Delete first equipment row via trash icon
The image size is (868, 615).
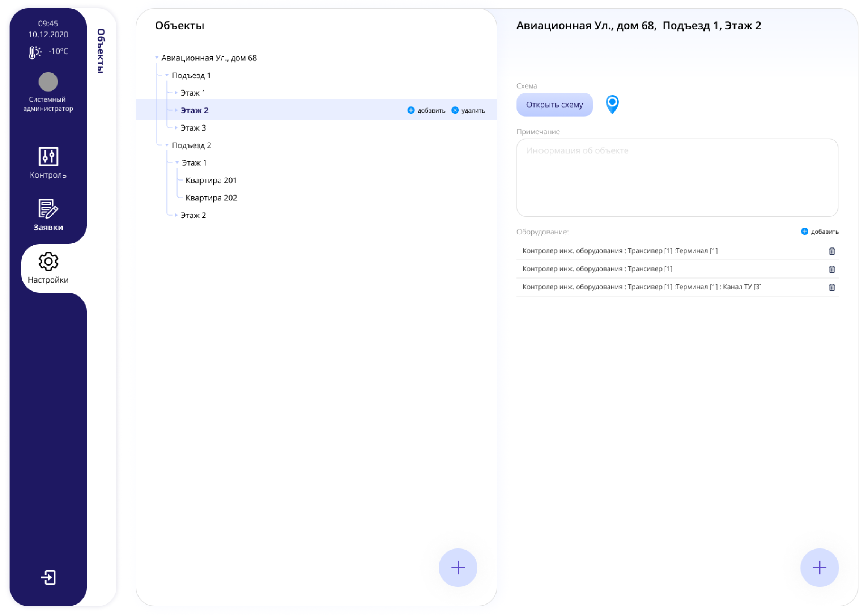pos(832,251)
